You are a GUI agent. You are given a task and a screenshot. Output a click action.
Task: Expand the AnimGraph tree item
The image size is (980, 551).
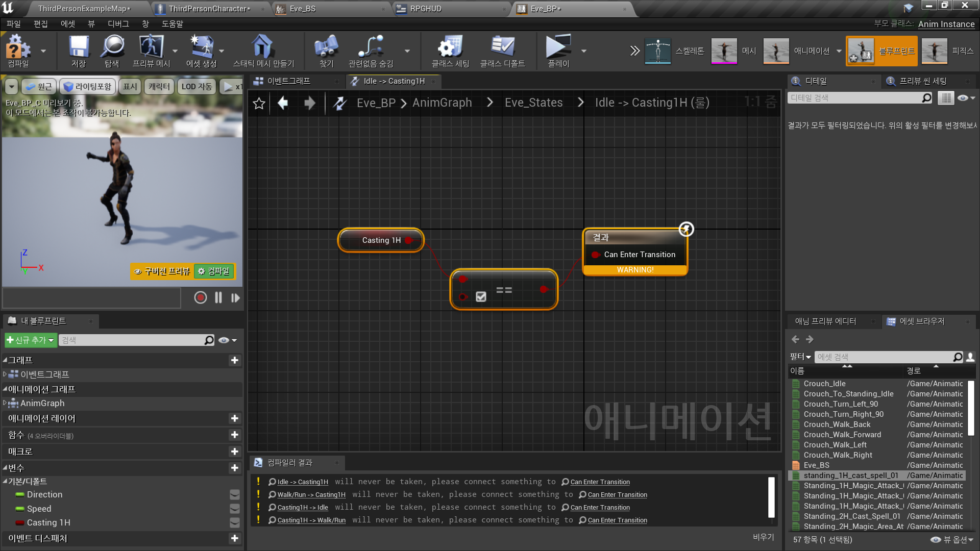5,403
